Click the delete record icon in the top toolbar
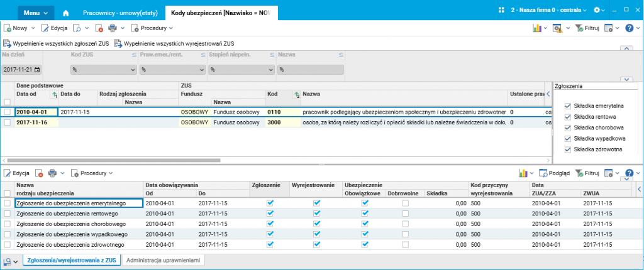Screen dimensions: 644x270 [99, 28]
